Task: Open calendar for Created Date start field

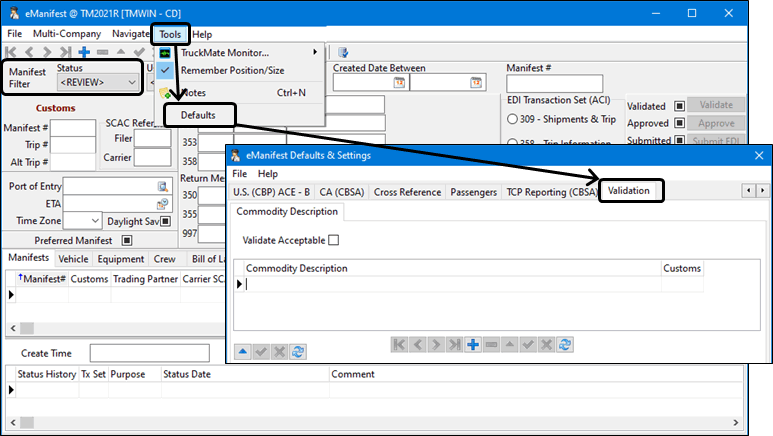Action: (399, 83)
